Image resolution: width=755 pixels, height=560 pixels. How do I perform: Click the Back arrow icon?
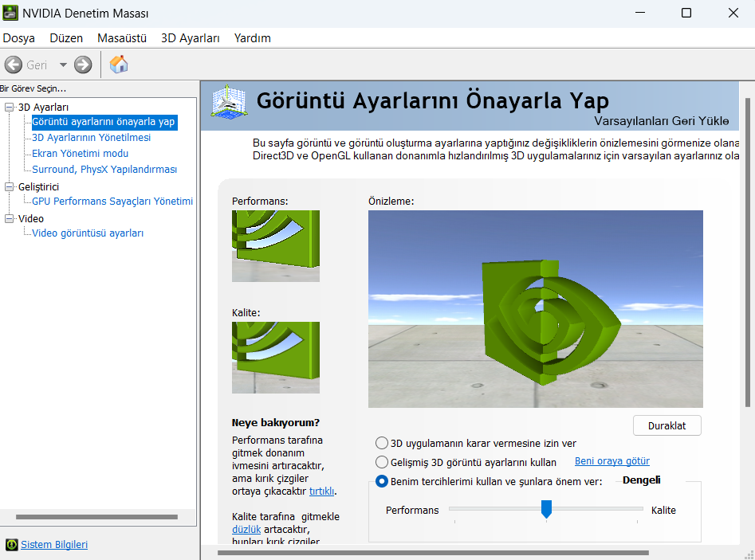point(14,65)
